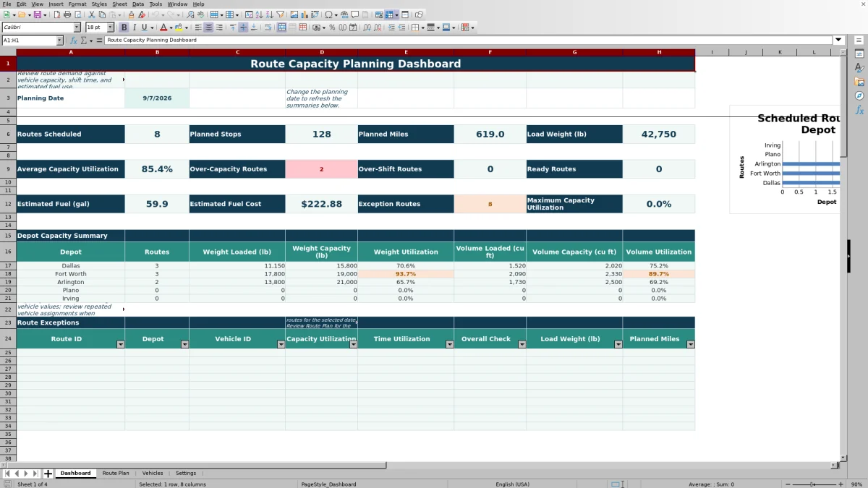Click the AutoFilter funnel icon
Screen dimensions: 868x488
click(279, 14)
